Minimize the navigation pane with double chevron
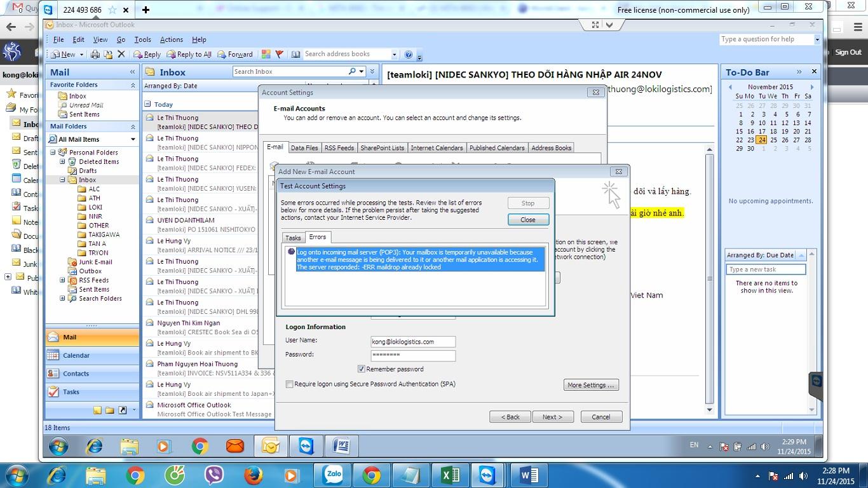Image resolution: width=868 pixels, height=488 pixels. click(x=133, y=72)
